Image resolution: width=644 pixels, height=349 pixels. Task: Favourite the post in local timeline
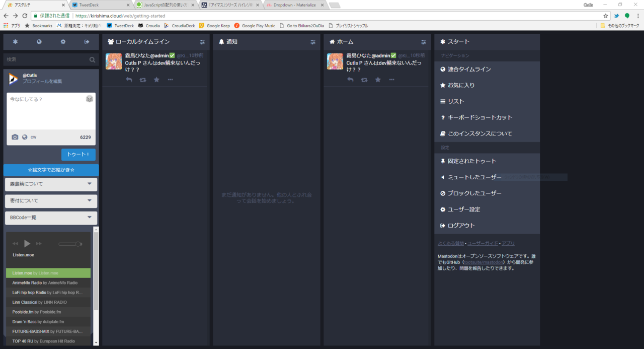pos(156,80)
